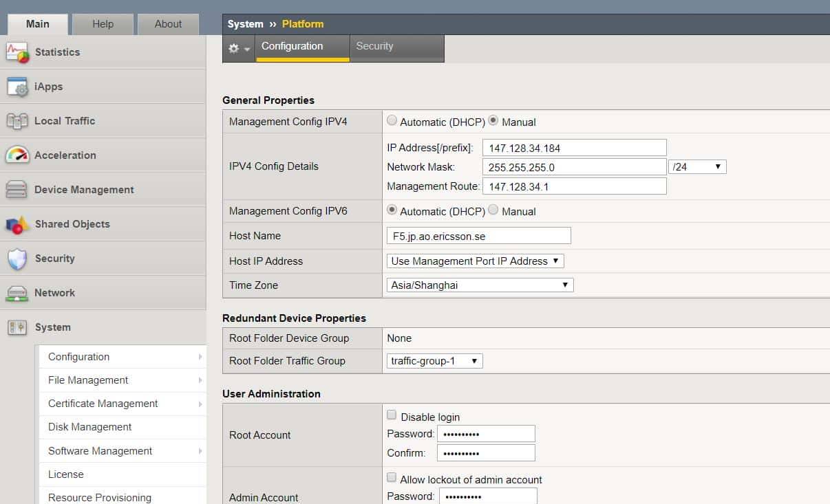This screenshot has height=504, width=830.
Task: Open the License menu entry
Action: coord(66,474)
